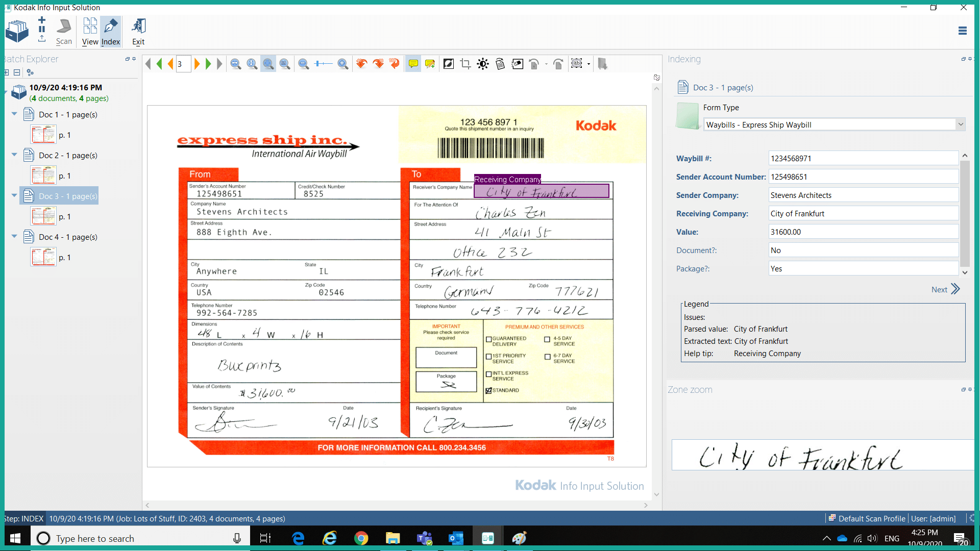Viewport: 980px width, 551px height.
Task: Rotate the page 90 degrees clockwise
Action: [378, 63]
